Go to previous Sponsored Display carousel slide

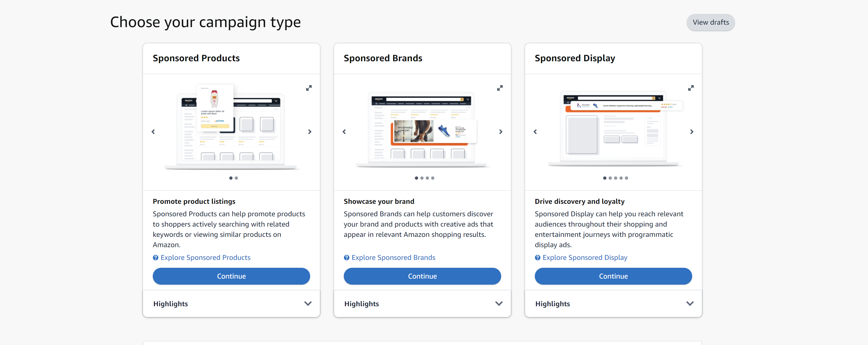535,132
